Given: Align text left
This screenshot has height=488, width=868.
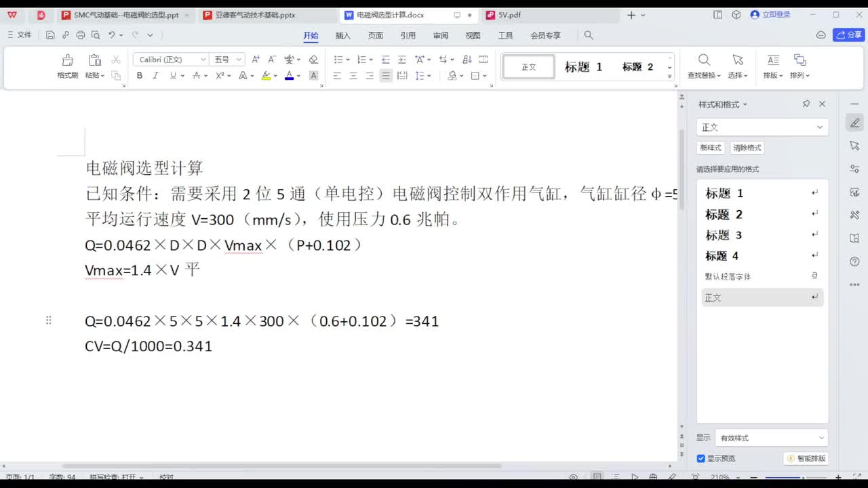Looking at the screenshot, I should point(337,76).
